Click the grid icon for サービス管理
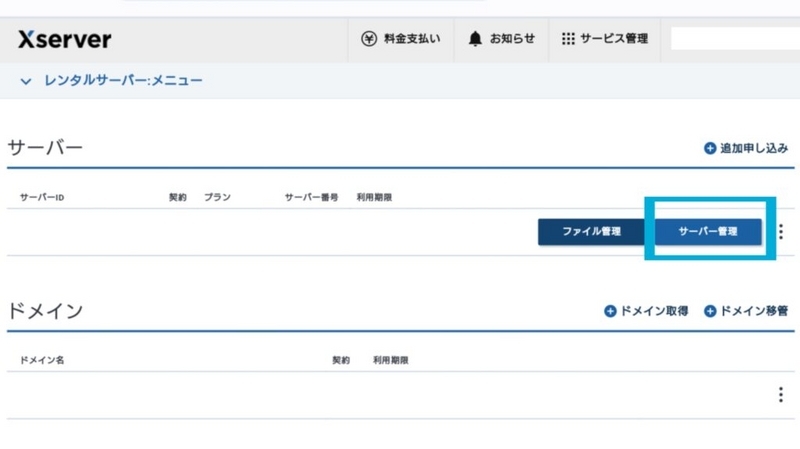The height and width of the screenshot is (449, 800). tap(568, 39)
